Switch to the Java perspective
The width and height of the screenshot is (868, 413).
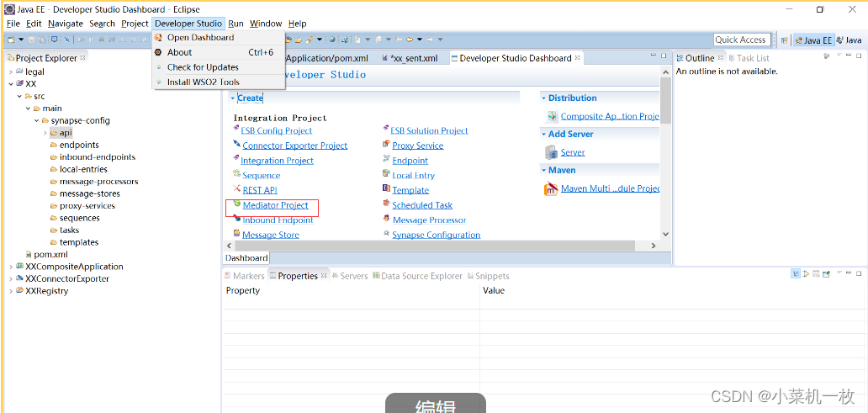[849, 40]
